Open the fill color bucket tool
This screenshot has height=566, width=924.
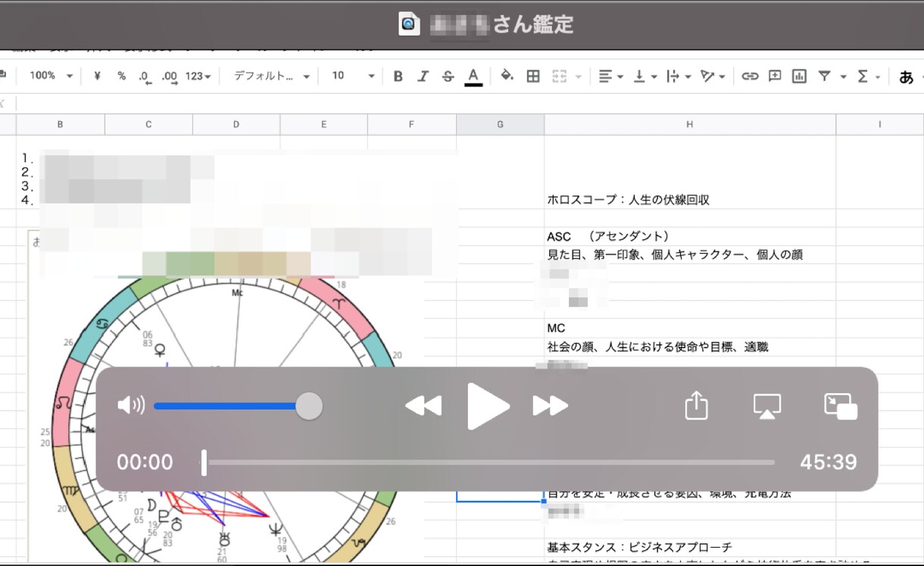click(507, 76)
